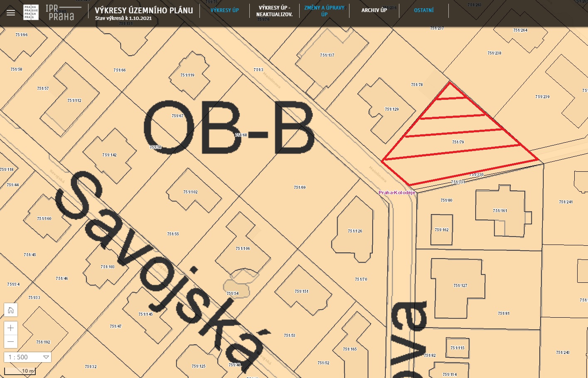Click parcel label 751/46

(62, 279)
